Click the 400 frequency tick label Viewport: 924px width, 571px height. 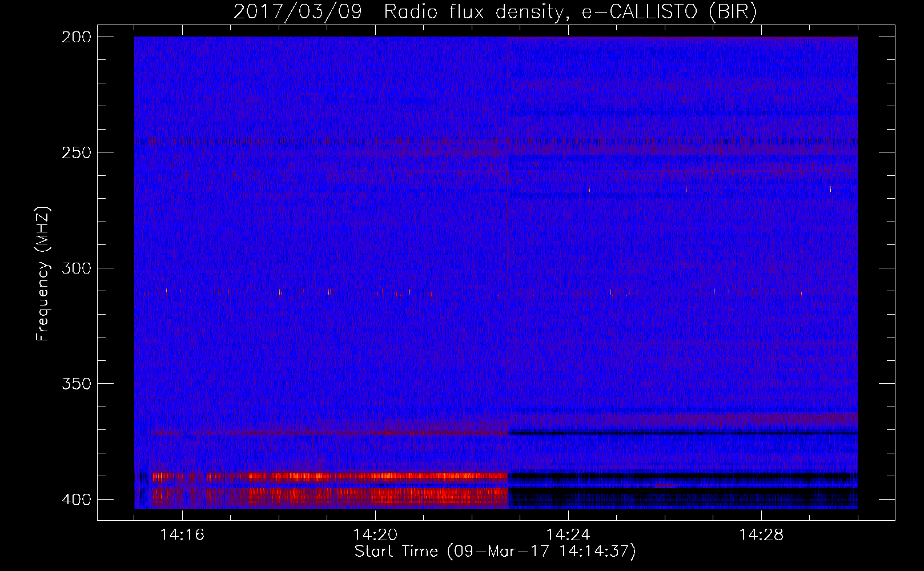tap(77, 500)
